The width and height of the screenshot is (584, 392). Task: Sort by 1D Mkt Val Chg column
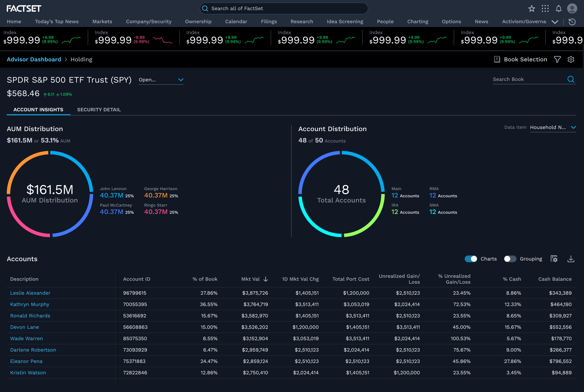point(300,279)
